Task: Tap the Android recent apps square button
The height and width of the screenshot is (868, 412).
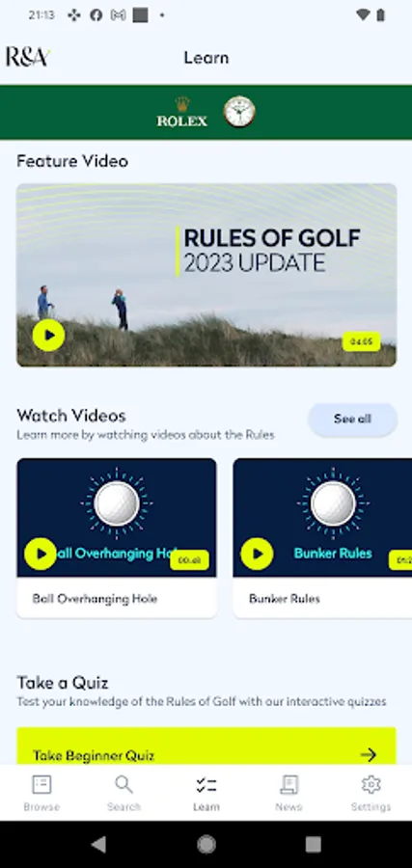Action: click(314, 844)
